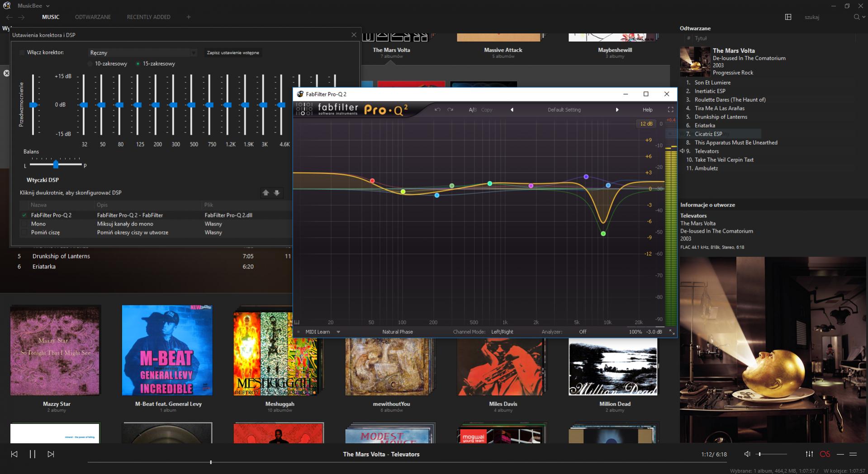
Task: Select the green EQ notch point near 10k
Action: [x=603, y=234]
